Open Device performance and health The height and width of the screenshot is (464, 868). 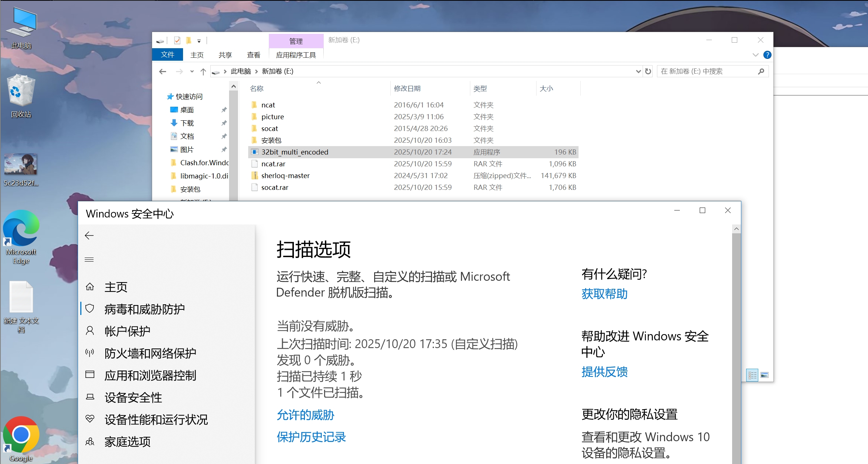[x=156, y=419]
